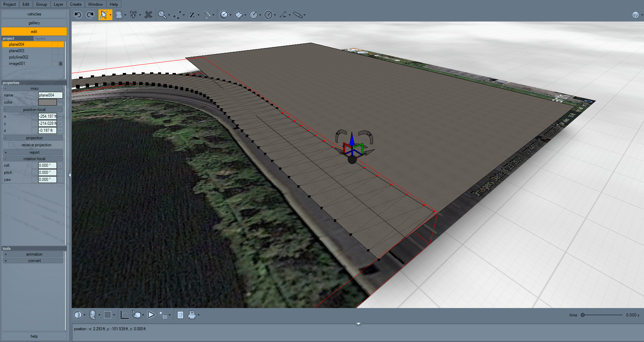Open the selection tool dropdown arrow
644x342 pixels.
[110, 15]
